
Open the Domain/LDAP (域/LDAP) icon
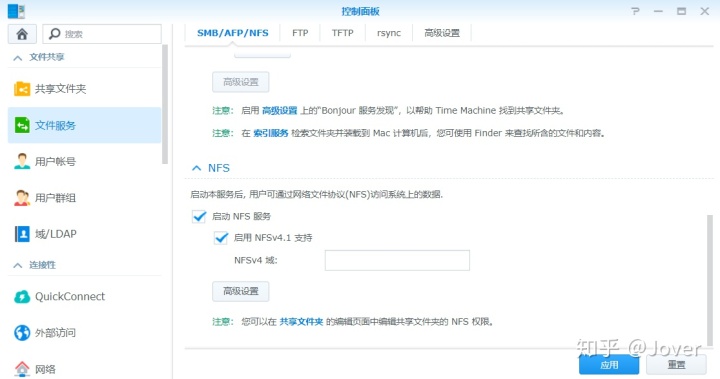coord(22,234)
